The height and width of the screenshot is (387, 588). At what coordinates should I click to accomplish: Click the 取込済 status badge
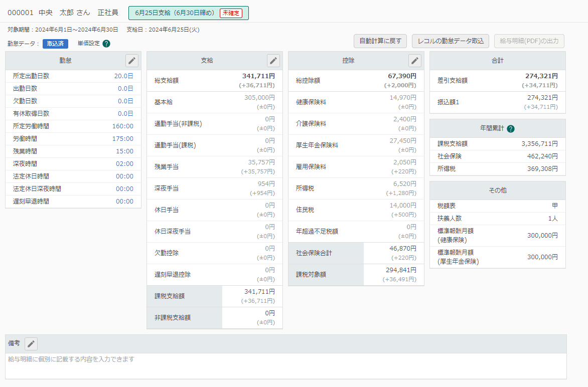point(55,44)
